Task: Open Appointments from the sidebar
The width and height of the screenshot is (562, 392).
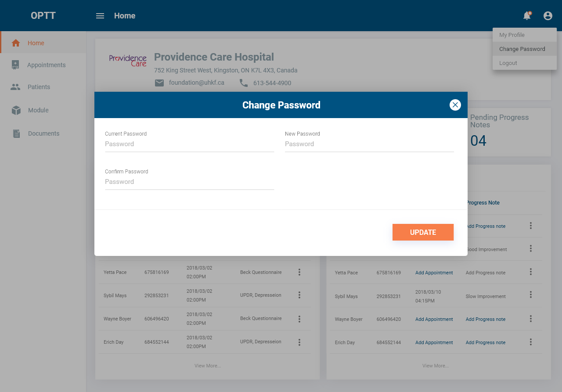Action: click(x=46, y=65)
